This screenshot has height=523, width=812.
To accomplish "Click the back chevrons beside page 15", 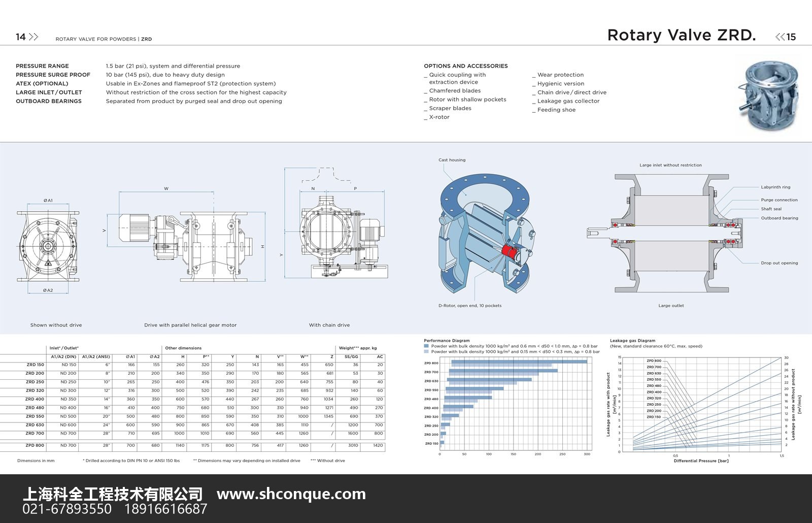I will coord(780,37).
